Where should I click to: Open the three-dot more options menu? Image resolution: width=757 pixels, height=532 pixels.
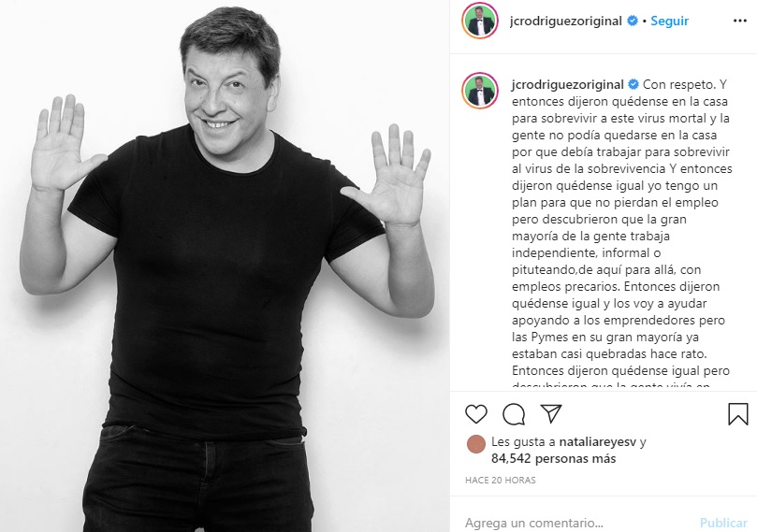[739, 21]
